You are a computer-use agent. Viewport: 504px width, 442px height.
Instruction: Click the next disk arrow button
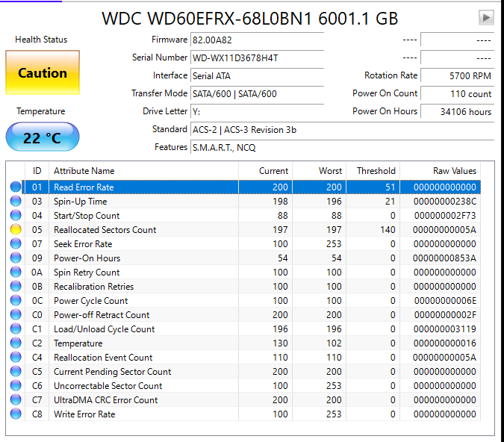click(x=486, y=17)
